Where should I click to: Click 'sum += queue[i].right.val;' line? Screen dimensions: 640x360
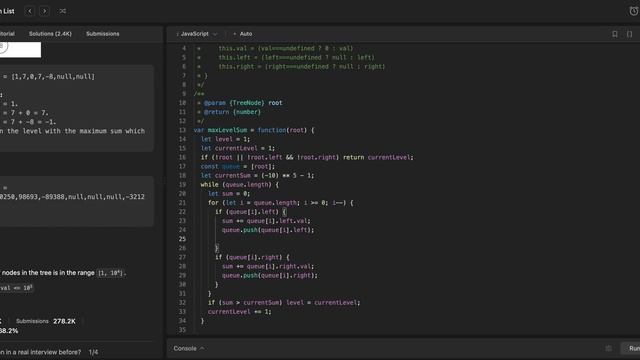[x=268, y=266]
